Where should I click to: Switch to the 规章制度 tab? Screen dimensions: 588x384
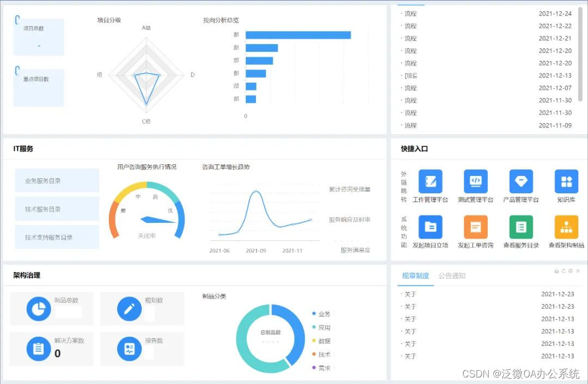[x=415, y=276]
